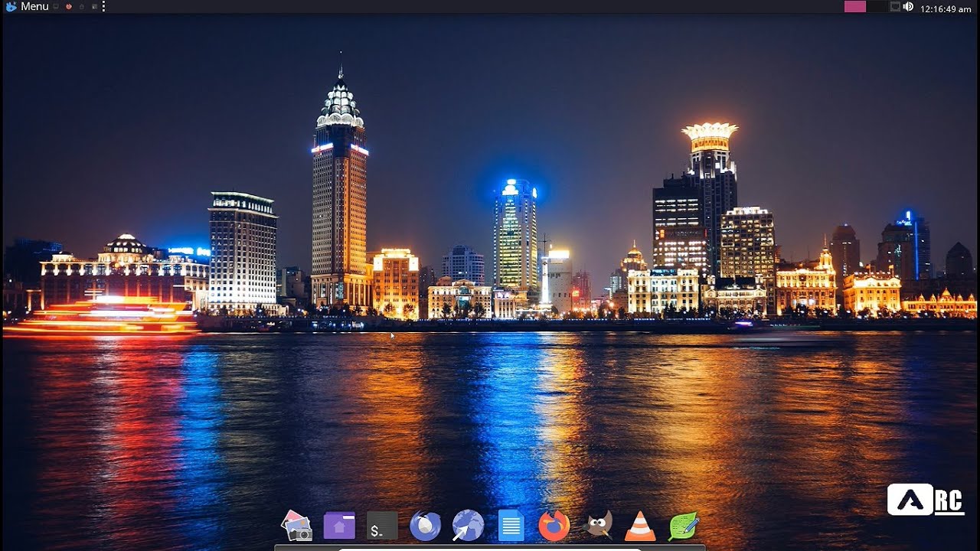Image resolution: width=980 pixels, height=551 pixels.
Task: Open the blue document text editor icon
Action: pos(511,526)
